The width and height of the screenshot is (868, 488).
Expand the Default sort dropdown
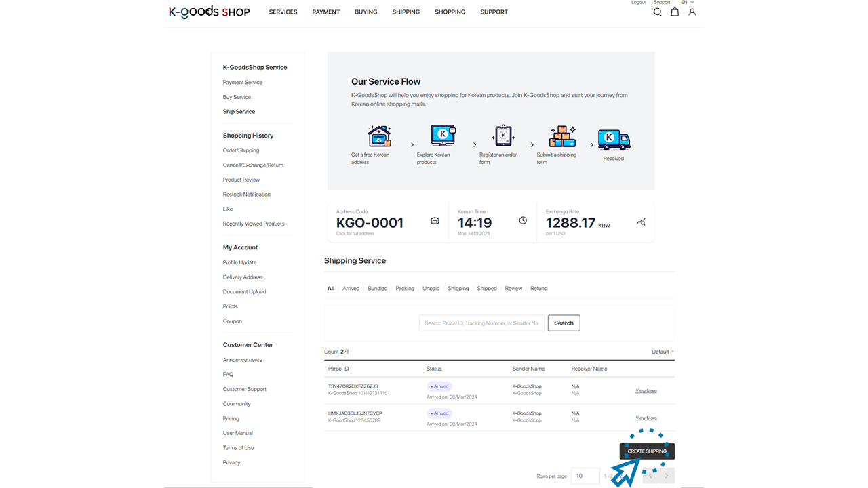pos(663,352)
